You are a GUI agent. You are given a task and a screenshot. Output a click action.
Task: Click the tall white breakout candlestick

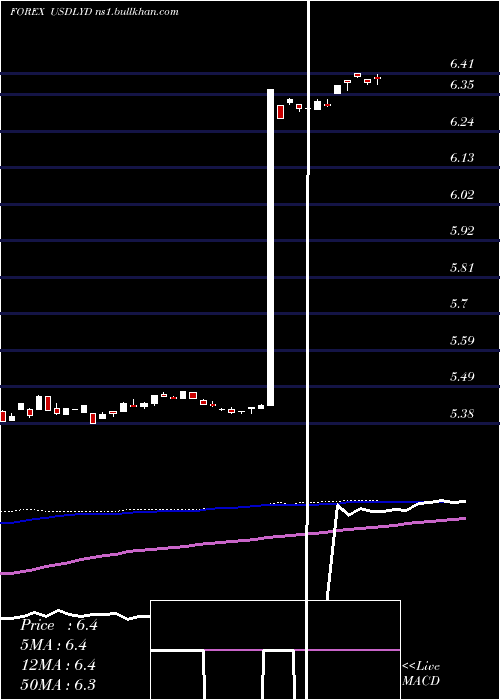coord(270,247)
